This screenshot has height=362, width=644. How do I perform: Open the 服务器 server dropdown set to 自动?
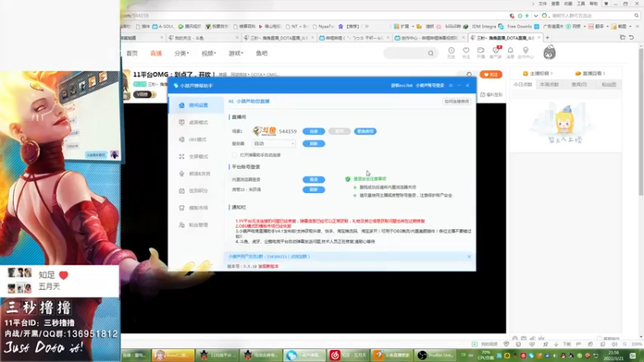(274, 144)
